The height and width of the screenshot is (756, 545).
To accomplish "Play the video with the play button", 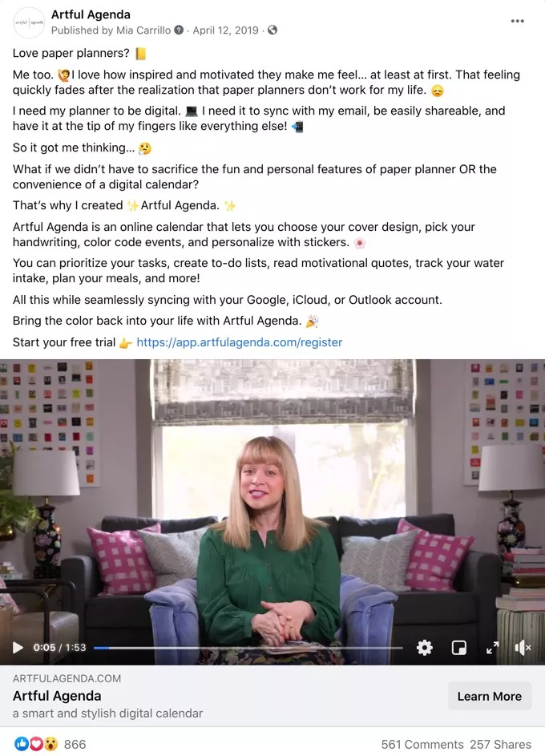I will tap(18, 647).
